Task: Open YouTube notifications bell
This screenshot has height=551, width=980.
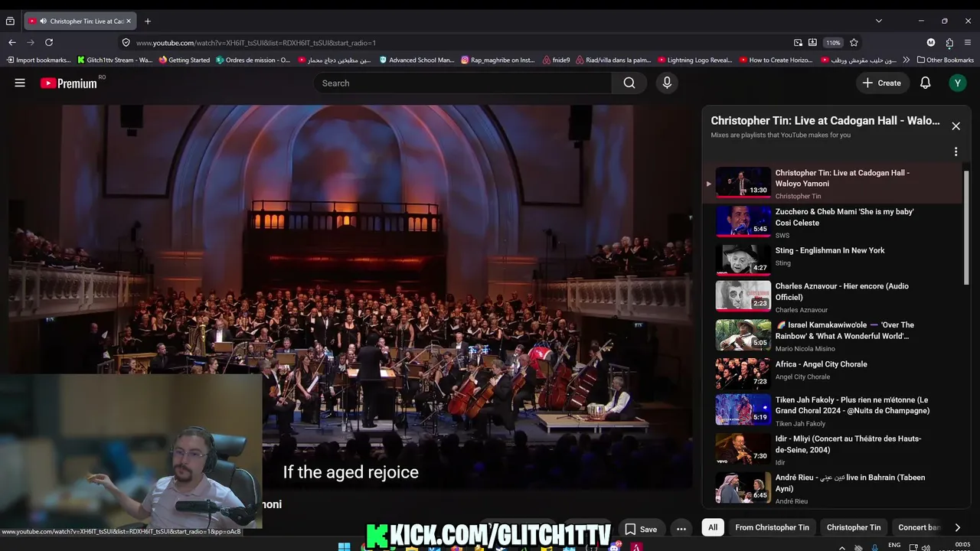Action: point(925,83)
